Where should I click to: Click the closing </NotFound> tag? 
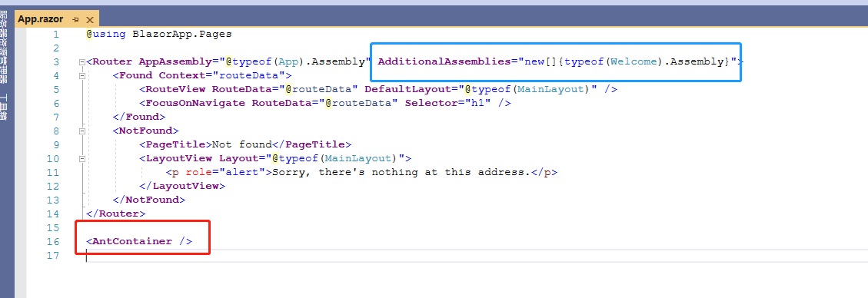[x=149, y=200]
